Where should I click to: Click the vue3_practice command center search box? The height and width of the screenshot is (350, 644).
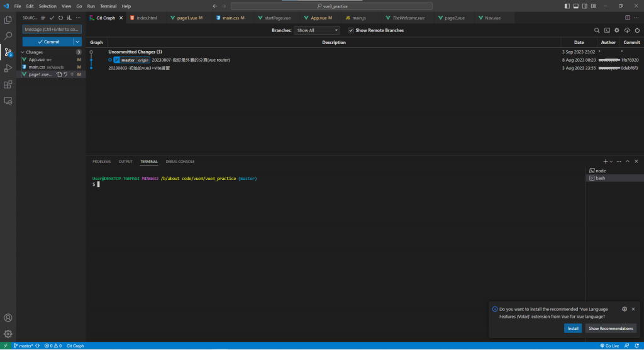[331, 6]
